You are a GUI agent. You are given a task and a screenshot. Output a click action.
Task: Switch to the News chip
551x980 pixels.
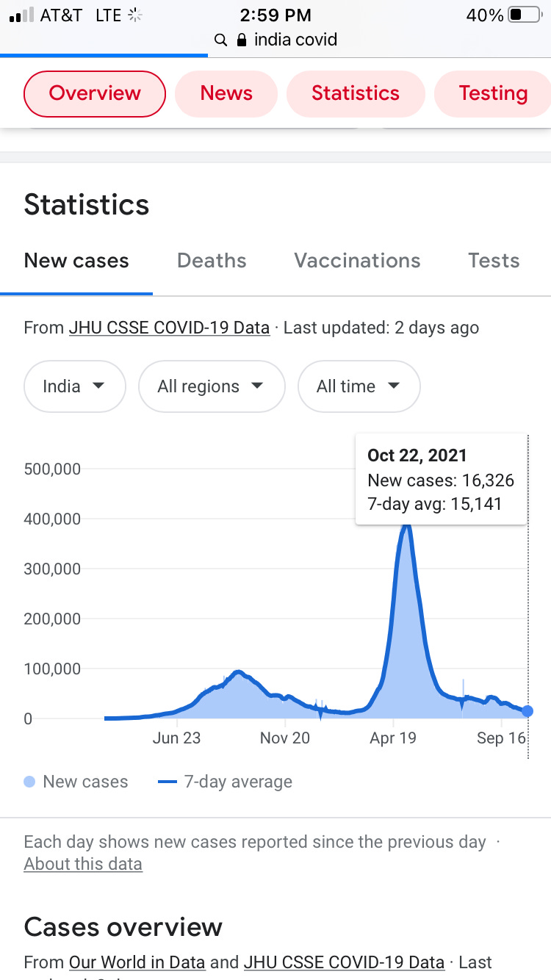tap(226, 93)
